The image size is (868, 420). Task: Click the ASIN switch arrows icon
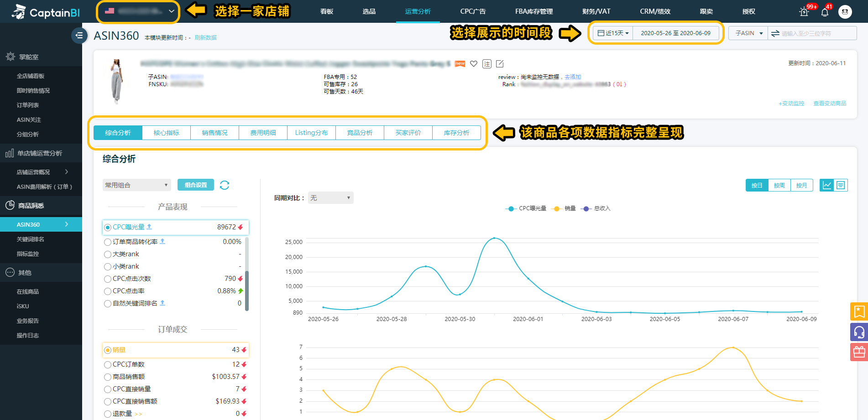[x=775, y=33]
